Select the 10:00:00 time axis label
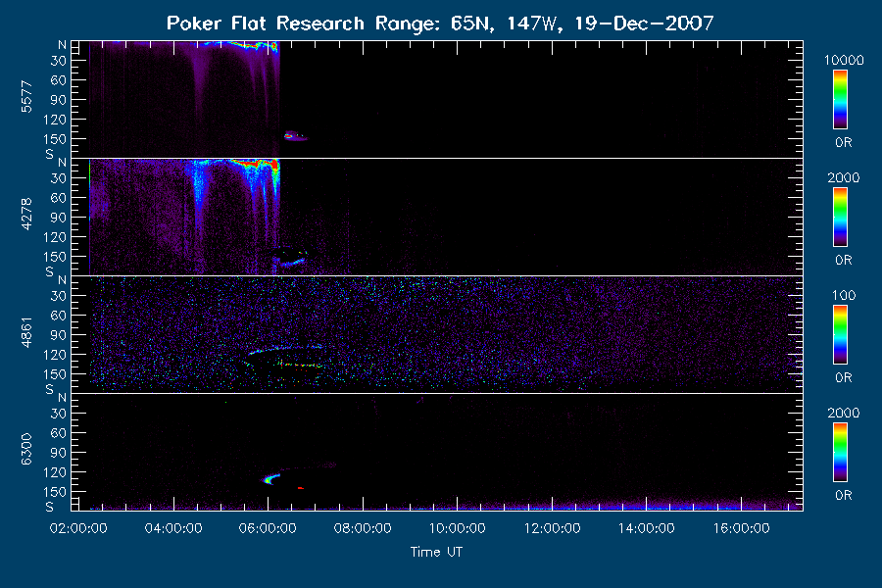The height and width of the screenshot is (588, 882). coord(458,528)
